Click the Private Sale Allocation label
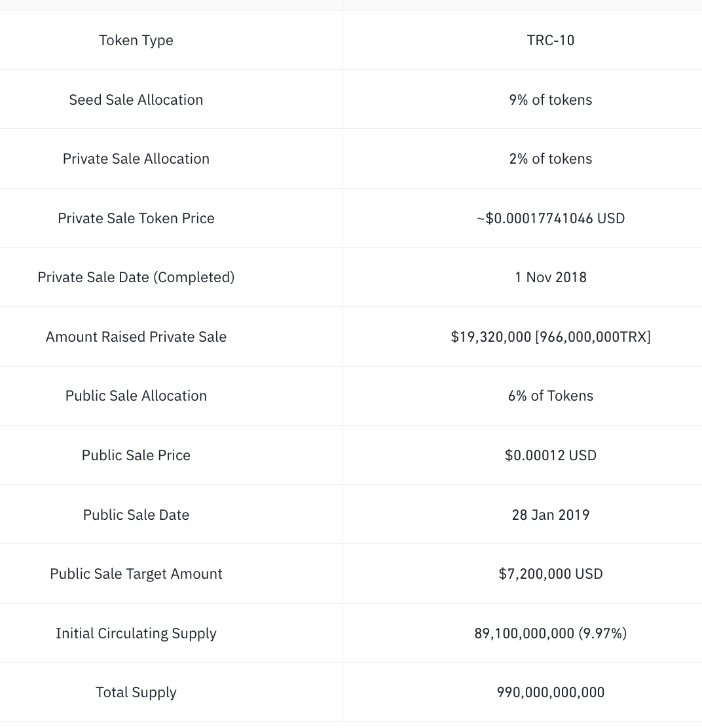This screenshot has height=728, width=702. point(136,159)
